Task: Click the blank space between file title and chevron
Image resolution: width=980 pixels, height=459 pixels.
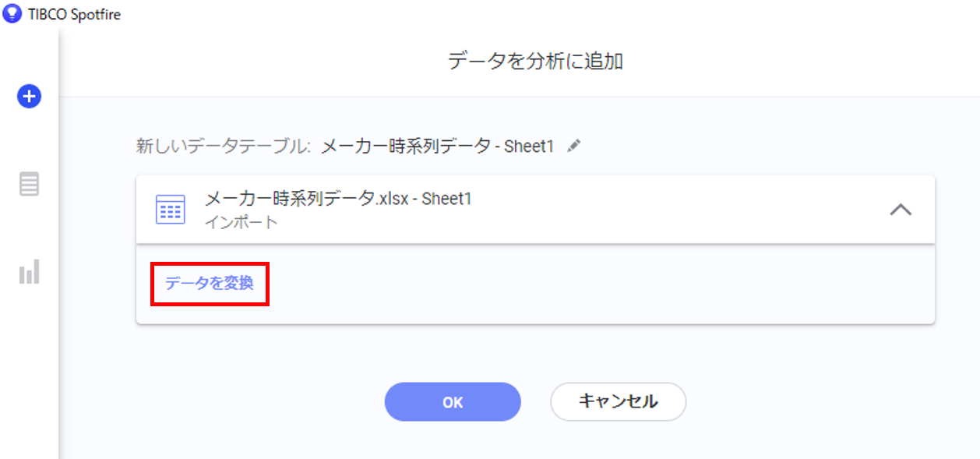Action: point(678,210)
